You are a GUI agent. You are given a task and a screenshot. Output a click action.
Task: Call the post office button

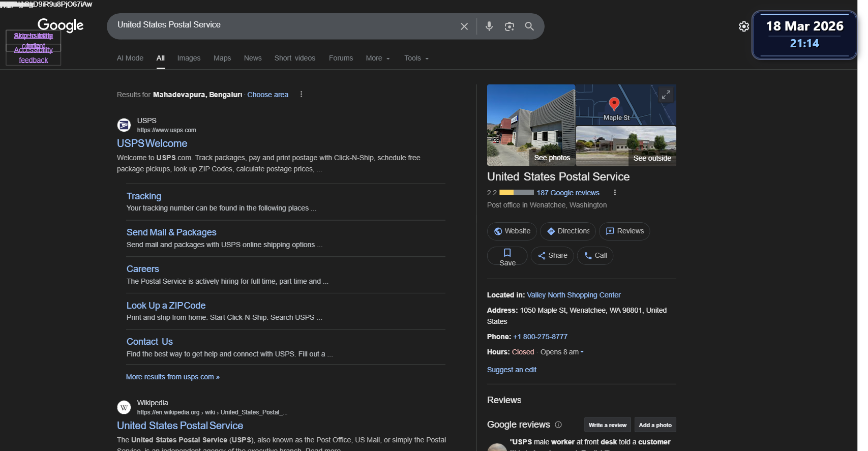[595, 256]
